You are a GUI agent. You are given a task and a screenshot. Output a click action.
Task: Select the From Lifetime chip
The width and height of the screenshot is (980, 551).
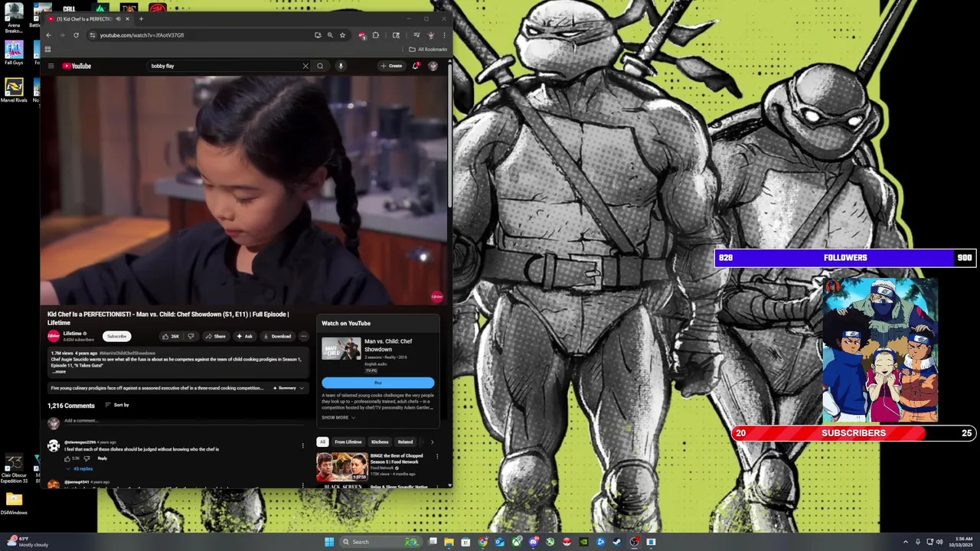[x=348, y=442]
